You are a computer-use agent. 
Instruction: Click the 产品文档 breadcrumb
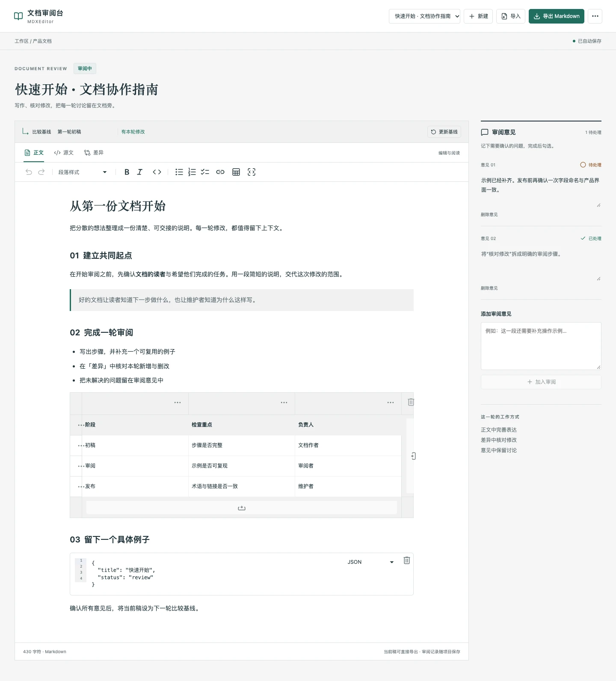coord(42,41)
